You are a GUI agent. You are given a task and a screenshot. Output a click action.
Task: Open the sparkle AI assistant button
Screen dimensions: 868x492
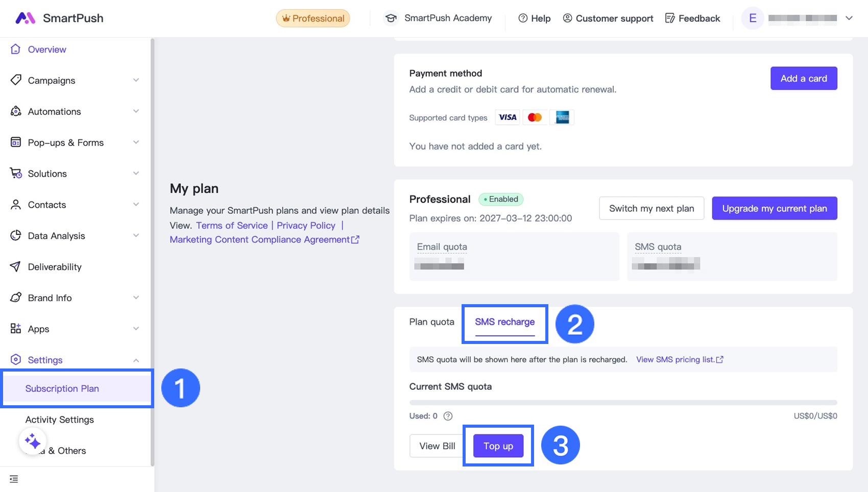(33, 441)
